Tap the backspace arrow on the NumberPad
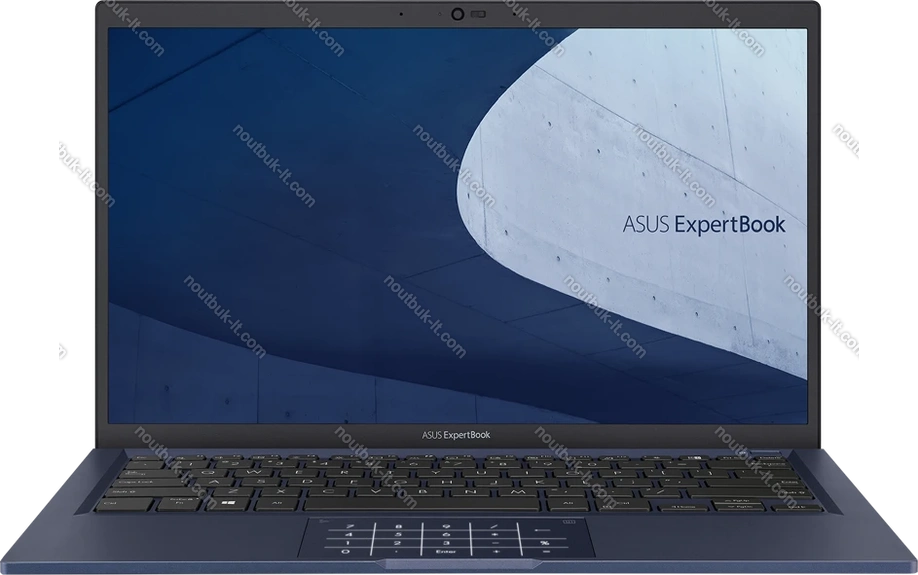Screen dimensions: 918x575 click(541, 530)
